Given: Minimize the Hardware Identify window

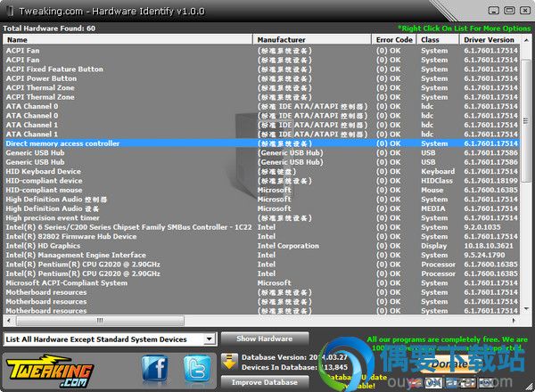Looking at the screenshot, I should [493, 11].
